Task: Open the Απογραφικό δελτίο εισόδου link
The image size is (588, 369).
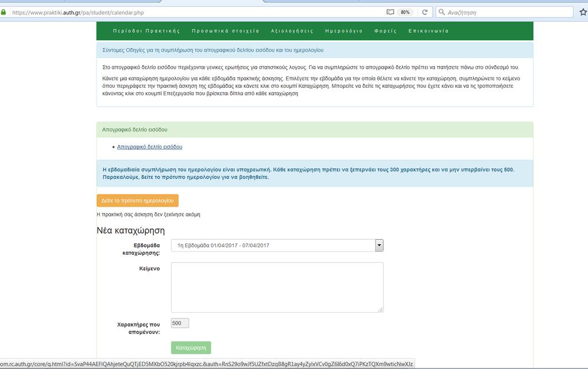Action: point(150,147)
